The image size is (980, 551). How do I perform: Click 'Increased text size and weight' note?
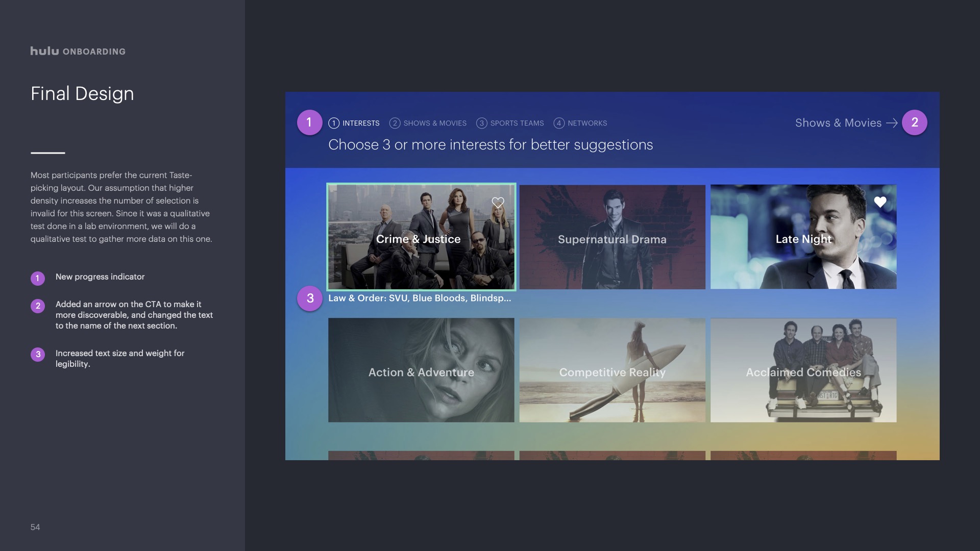(x=120, y=358)
